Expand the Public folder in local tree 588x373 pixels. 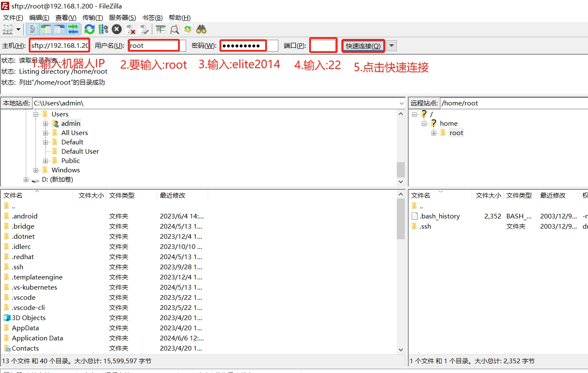pos(46,161)
